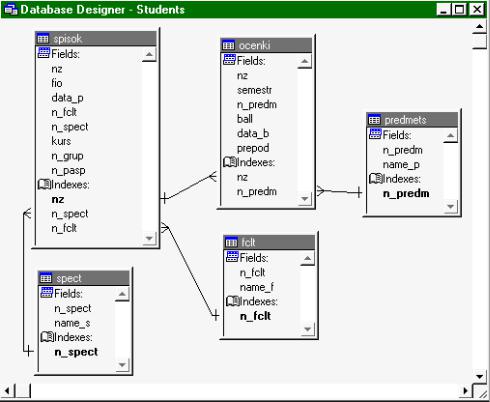Click the Fields icon in spisok table
The width and height of the screenshot is (490, 402).
click(x=44, y=53)
